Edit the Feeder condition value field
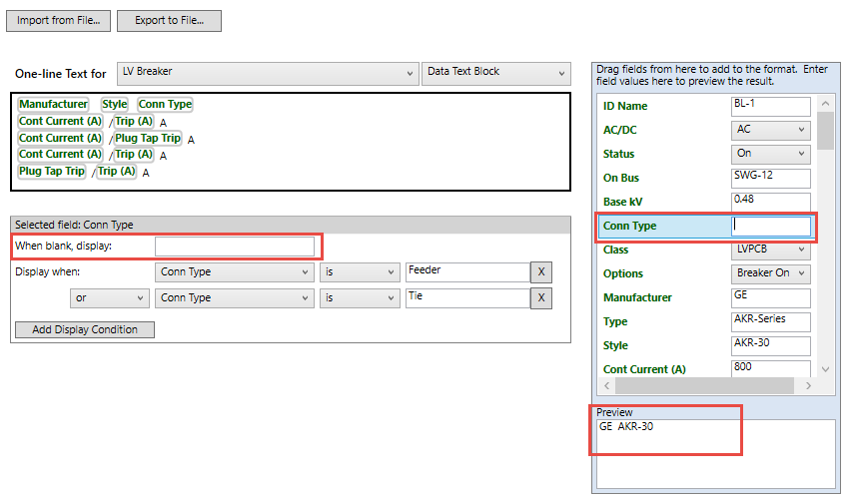 tap(466, 272)
